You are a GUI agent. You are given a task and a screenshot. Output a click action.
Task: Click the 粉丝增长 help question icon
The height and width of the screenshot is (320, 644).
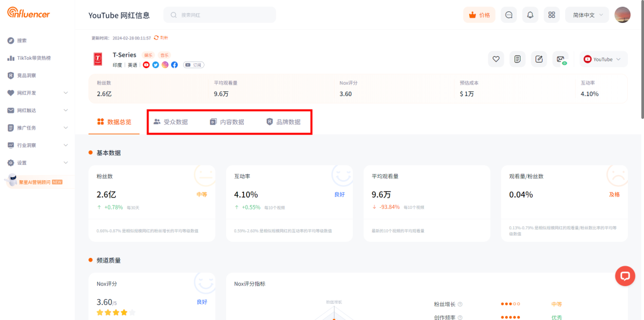point(460,304)
